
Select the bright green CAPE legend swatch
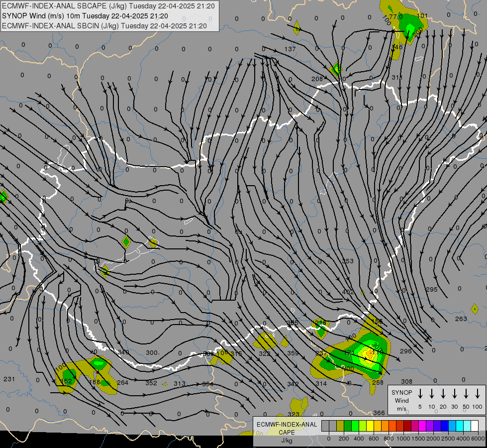[355, 426]
